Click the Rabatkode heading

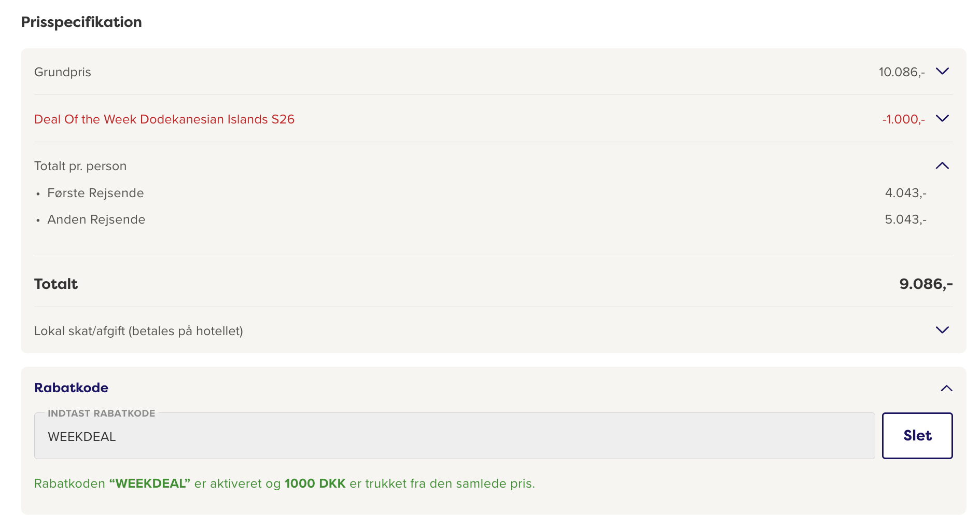pos(71,388)
